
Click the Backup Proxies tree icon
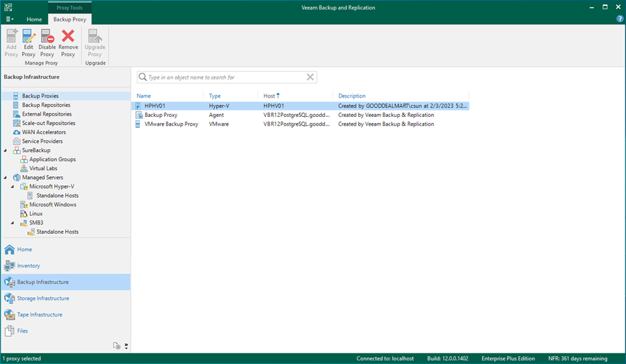[16, 96]
